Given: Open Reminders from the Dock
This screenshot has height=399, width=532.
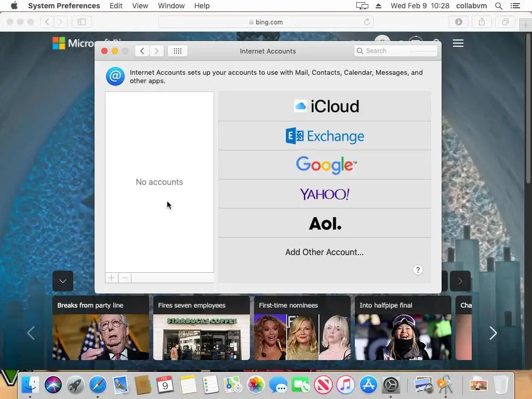Looking at the screenshot, I should [x=210, y=385].
